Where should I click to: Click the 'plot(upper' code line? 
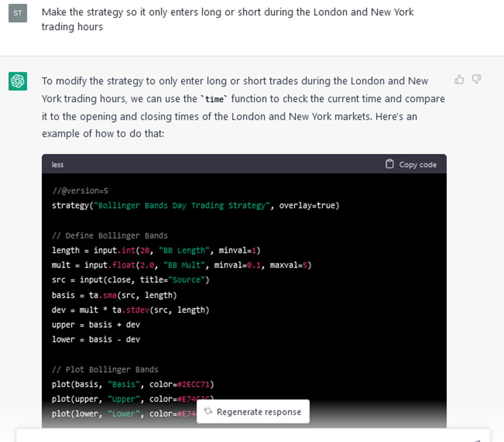pyautogui.click(x=133, y=399)
